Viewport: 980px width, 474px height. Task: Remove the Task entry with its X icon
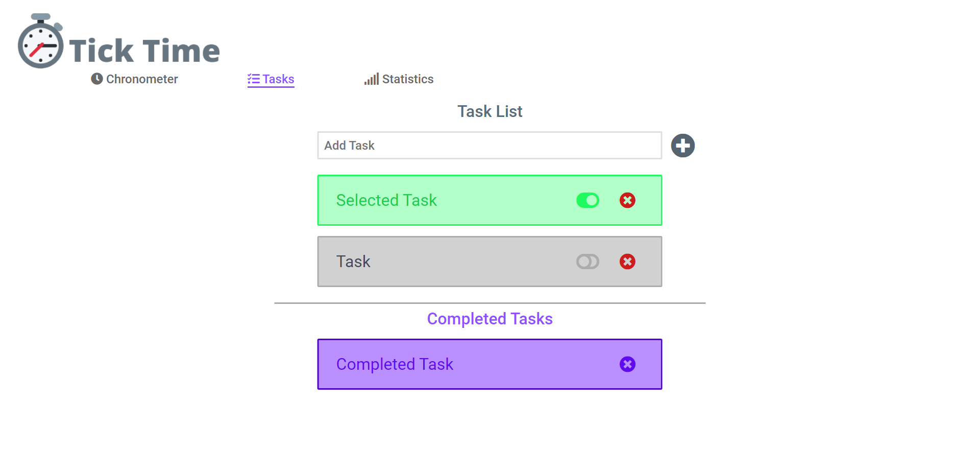627,262
